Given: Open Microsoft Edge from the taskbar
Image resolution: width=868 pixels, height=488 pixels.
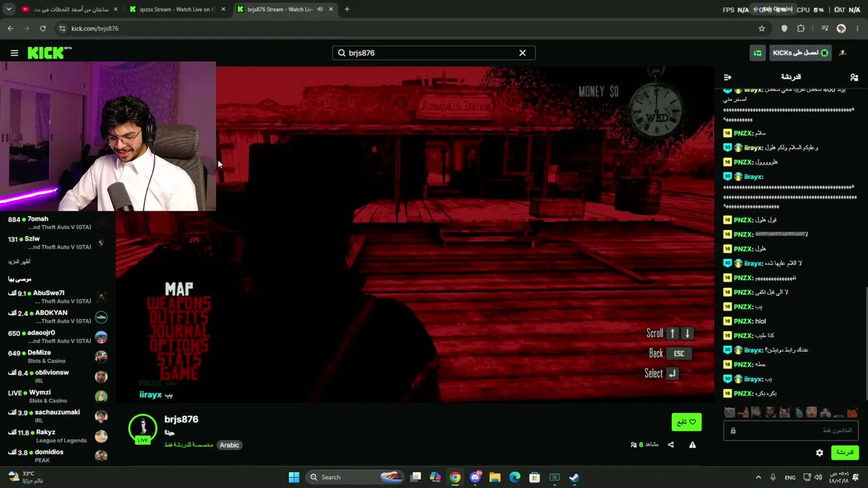Looking at the screenshot, I should point(515,477).
